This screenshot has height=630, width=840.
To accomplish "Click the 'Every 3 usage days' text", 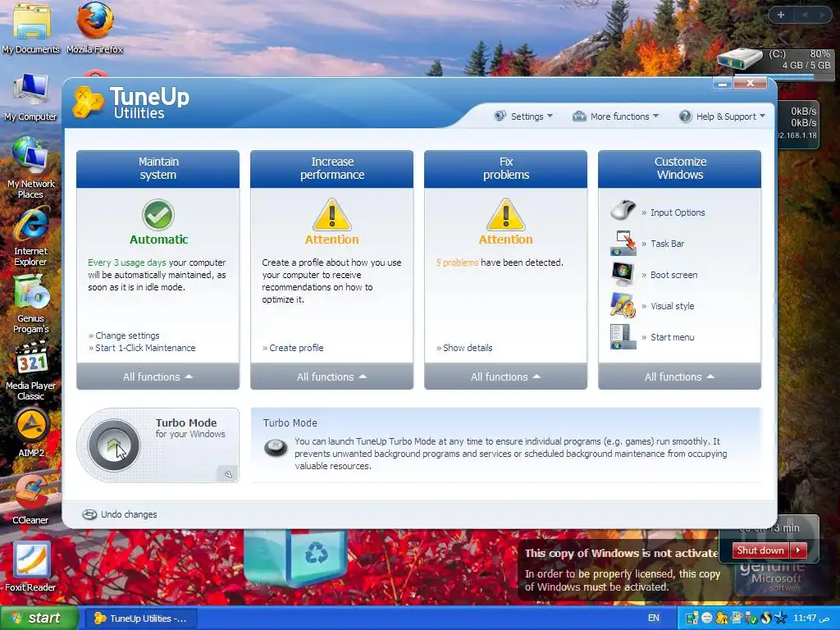I will click(x=127, y=262).
